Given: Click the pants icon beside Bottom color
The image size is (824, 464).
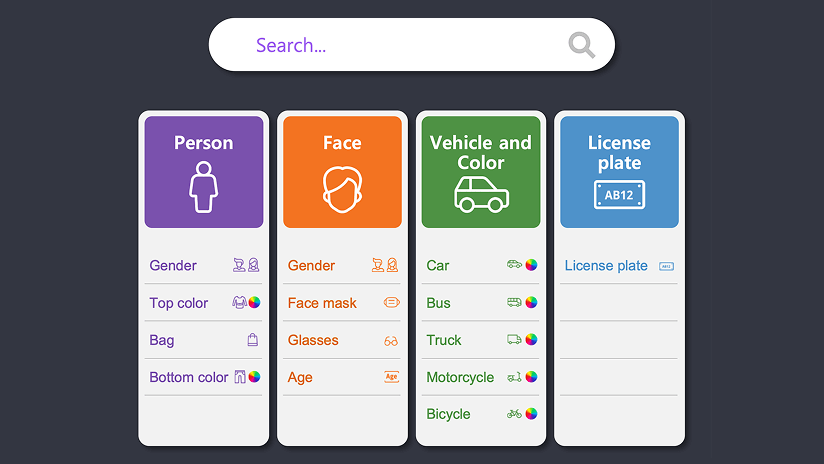Looking at the screenshot, I should (x=240, y=377).
